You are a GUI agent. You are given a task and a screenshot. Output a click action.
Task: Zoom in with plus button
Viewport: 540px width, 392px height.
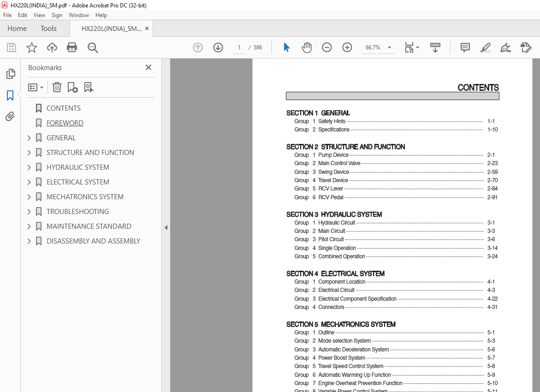(x=347, y=48)
